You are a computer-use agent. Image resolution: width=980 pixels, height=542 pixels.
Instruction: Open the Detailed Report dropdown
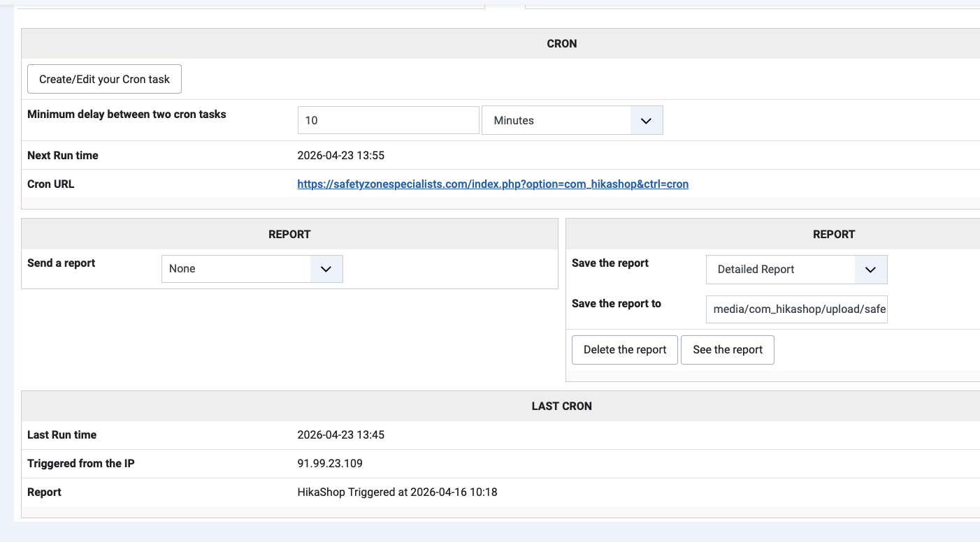pyautogui.click(x=796, y=270)
